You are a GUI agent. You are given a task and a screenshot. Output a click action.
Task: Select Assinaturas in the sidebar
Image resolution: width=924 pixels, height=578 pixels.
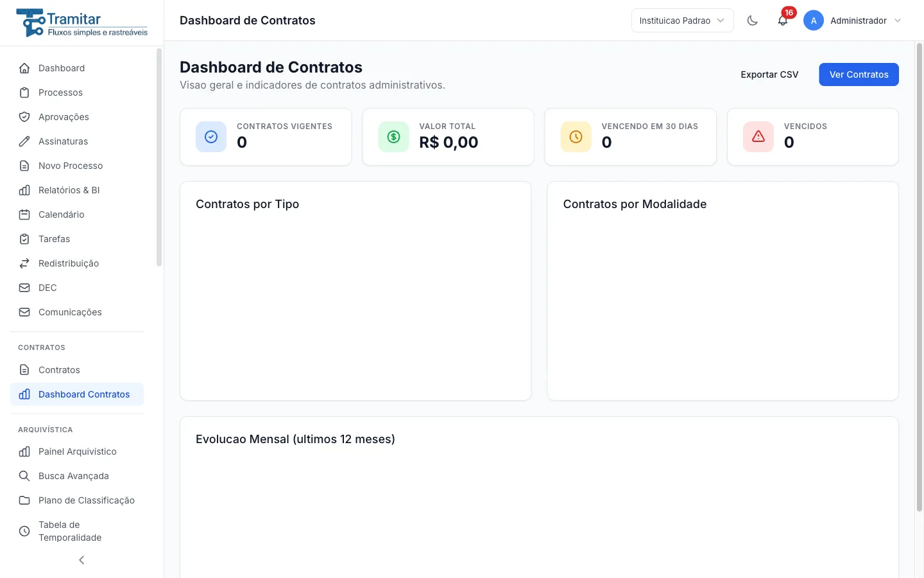[x=77, y=141]
